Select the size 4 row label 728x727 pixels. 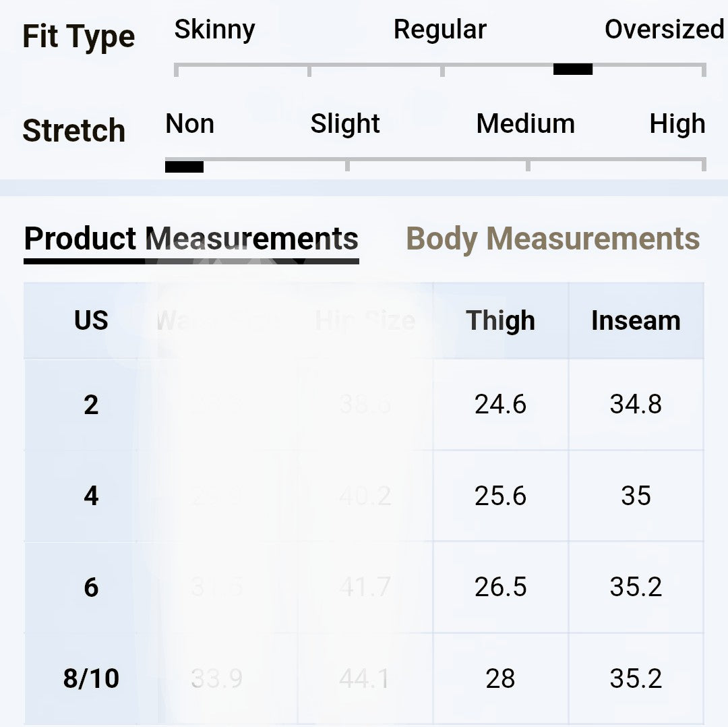(91, 496)
